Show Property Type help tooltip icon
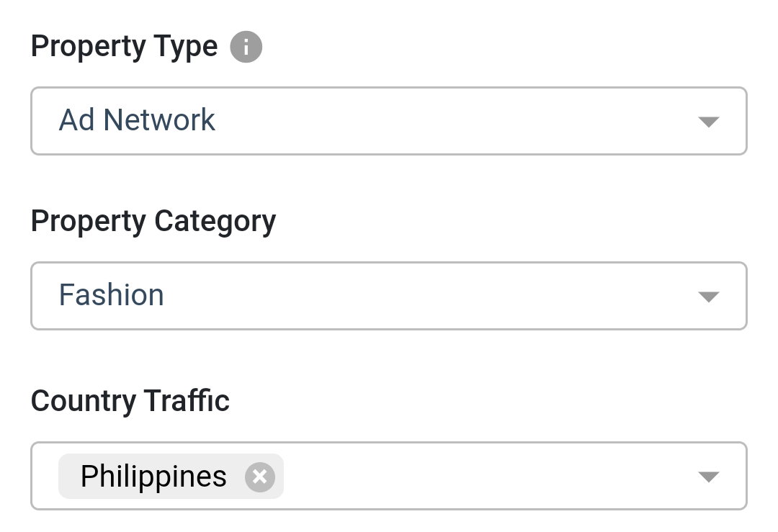Image resolution: width=778 pixels, height=532 pixels. point(246,47)
